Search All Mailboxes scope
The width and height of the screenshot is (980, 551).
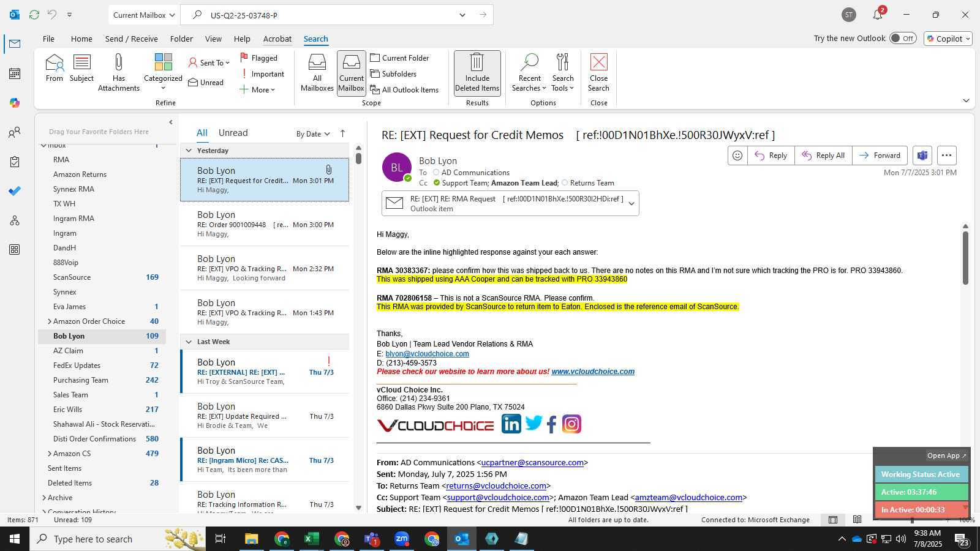(317, 73)
